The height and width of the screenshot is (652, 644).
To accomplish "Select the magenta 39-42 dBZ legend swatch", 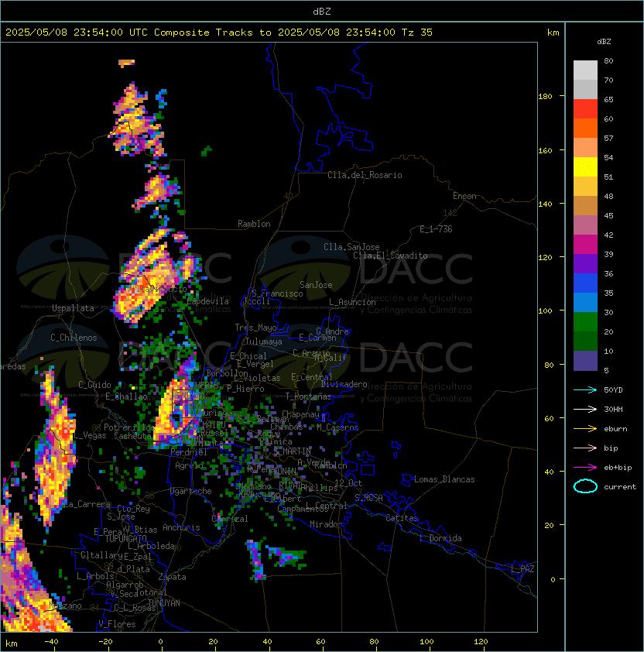I will click(x=585, y=245).
